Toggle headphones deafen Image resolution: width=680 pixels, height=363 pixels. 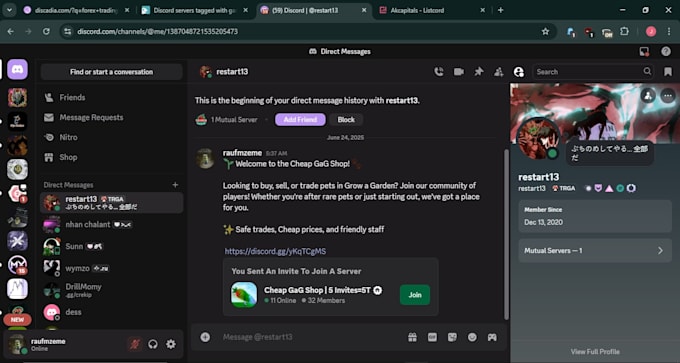(x=153, y=344)
